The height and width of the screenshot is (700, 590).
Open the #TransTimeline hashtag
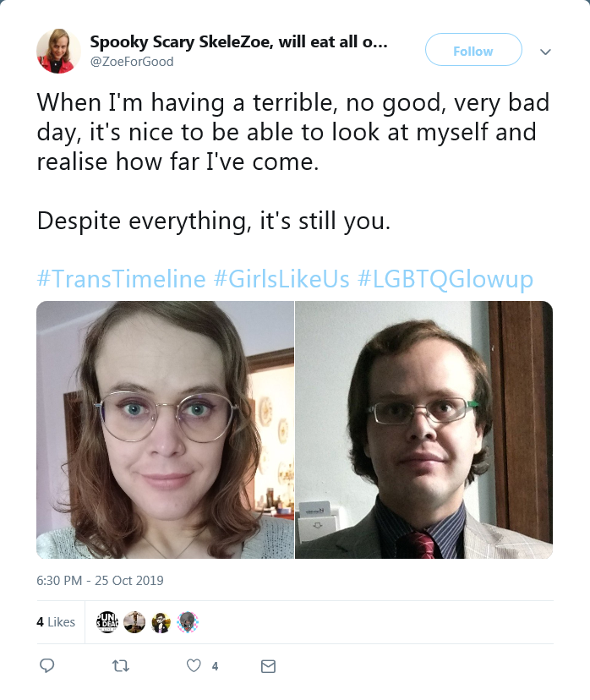[x=121, y=279]
